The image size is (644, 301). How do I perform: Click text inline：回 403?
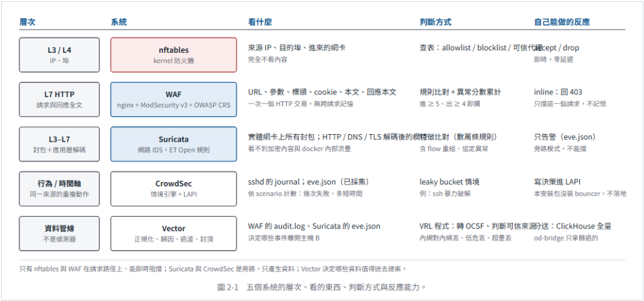[558, 92]
